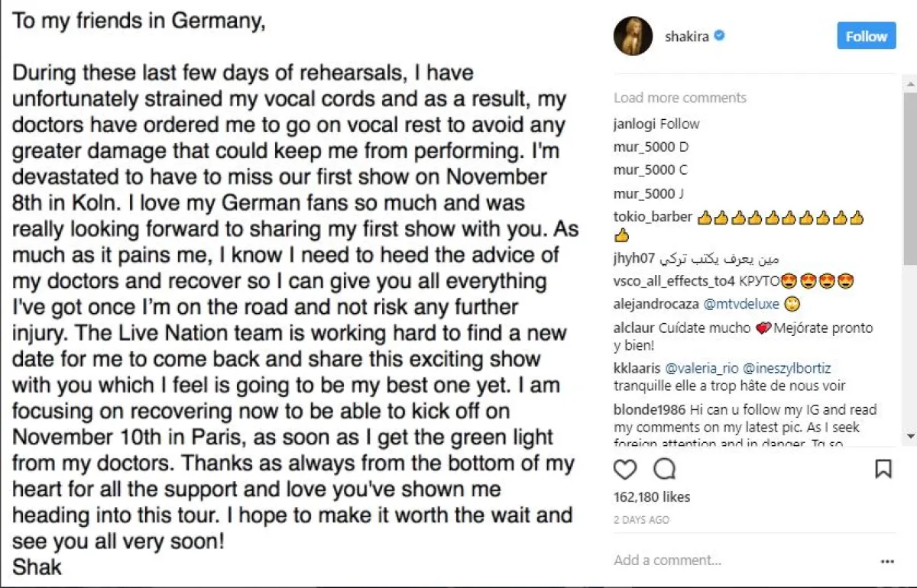Open the @mtvdeluxe mention link
This screenshot has width=917, height=588.
tap(741, 304)
